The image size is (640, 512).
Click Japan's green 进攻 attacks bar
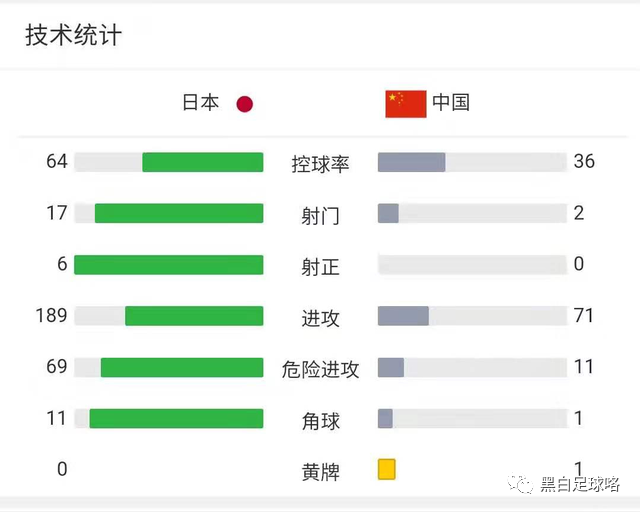(x=194, y=316)
